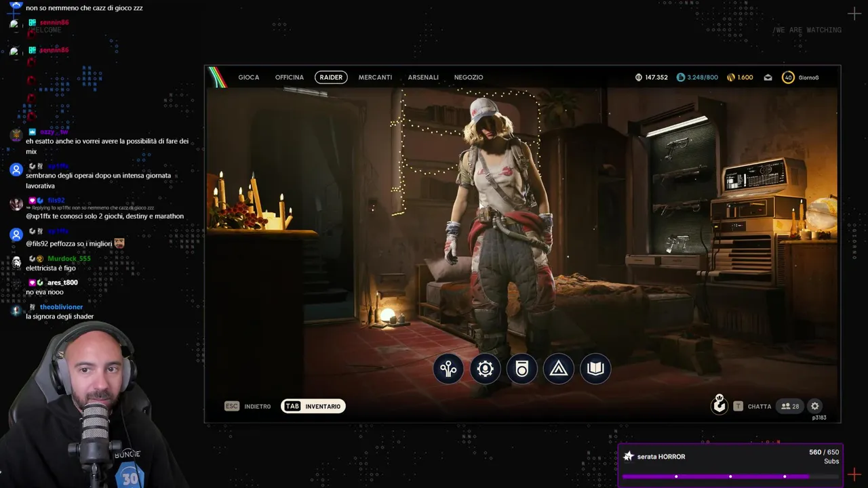Click the serata HORROR subs progress bar

pyautogui.click(x=730, y=476)
